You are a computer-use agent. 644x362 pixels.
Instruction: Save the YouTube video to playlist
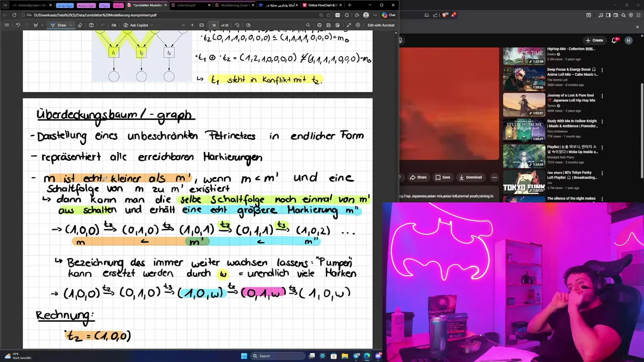tap(443, 177)
